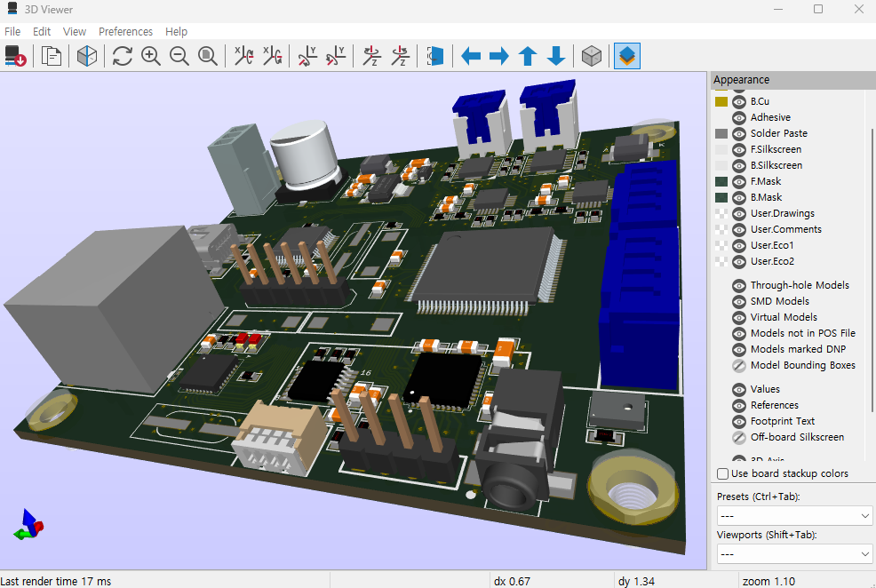
Task: Hide the F.Silkscreen layer via eye icon
Action: (739, 149)
